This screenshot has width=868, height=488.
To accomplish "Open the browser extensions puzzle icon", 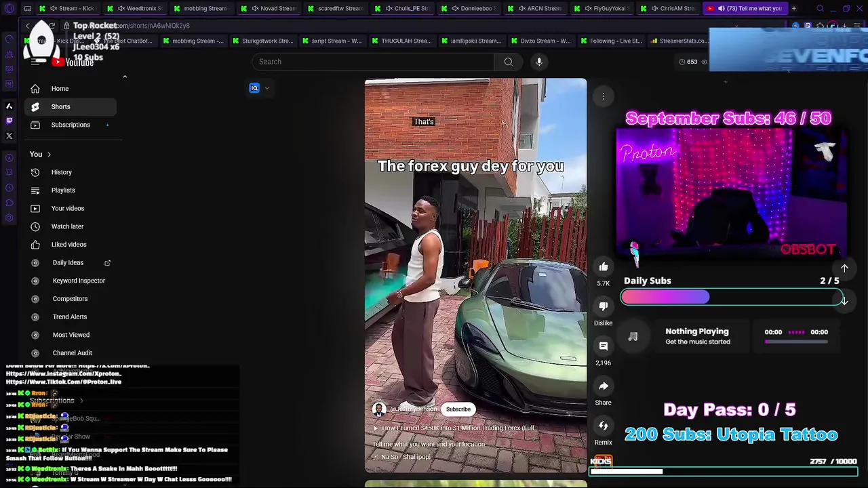I will point(820,26).
